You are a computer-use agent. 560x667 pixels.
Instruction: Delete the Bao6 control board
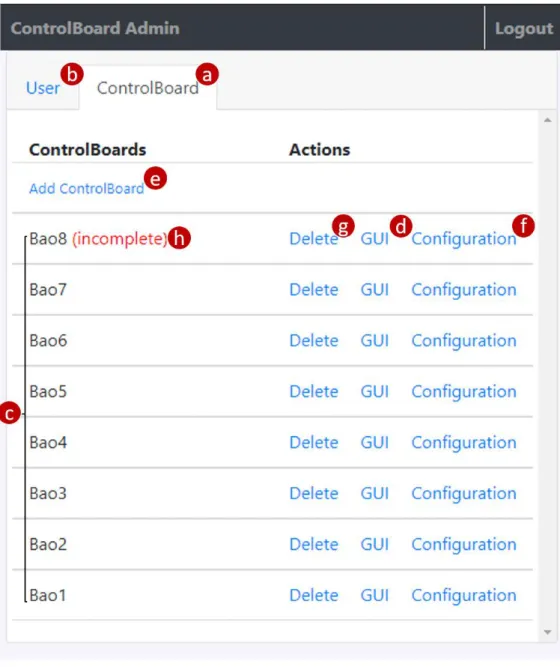click(x=314, y=341)
